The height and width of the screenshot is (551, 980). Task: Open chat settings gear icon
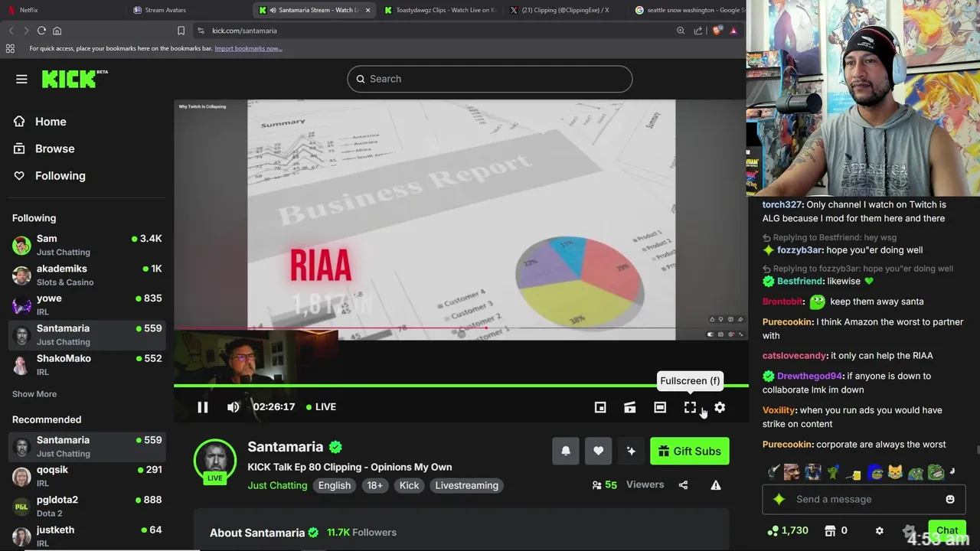(879, 530)
